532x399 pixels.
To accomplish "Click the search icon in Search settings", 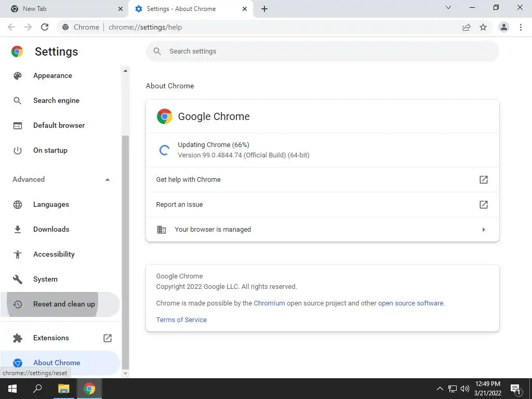I will tap(157, 51).
